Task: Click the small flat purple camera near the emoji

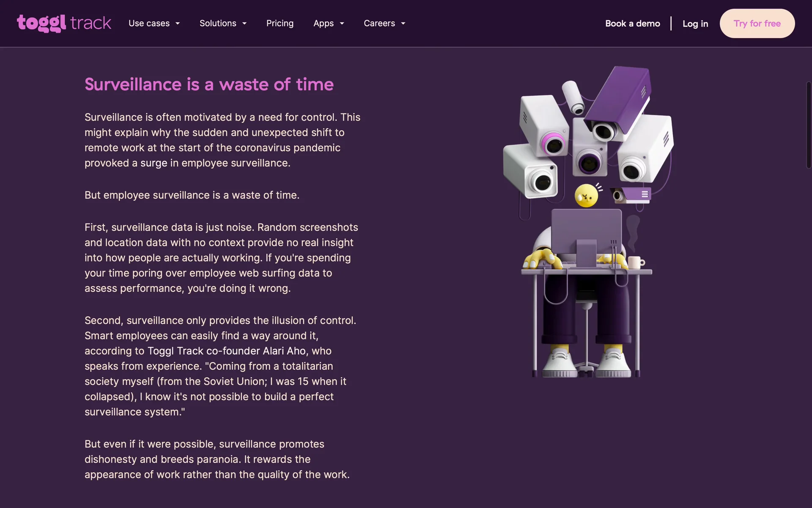Action: pyautogui.click(x=631, y=195)
